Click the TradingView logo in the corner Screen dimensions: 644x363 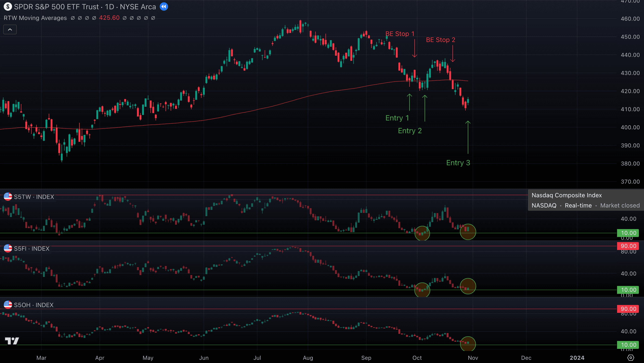(x=12, y=341)
